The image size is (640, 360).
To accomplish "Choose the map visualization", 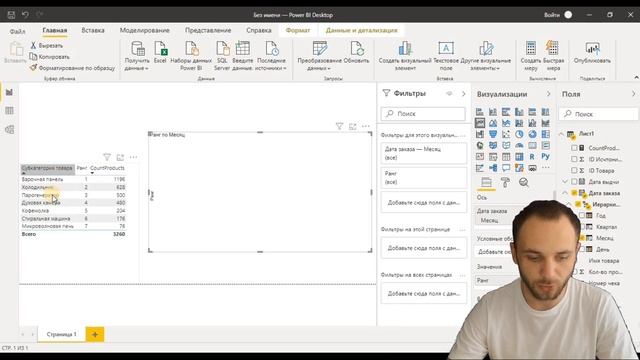I will click(x=480, y=145).
